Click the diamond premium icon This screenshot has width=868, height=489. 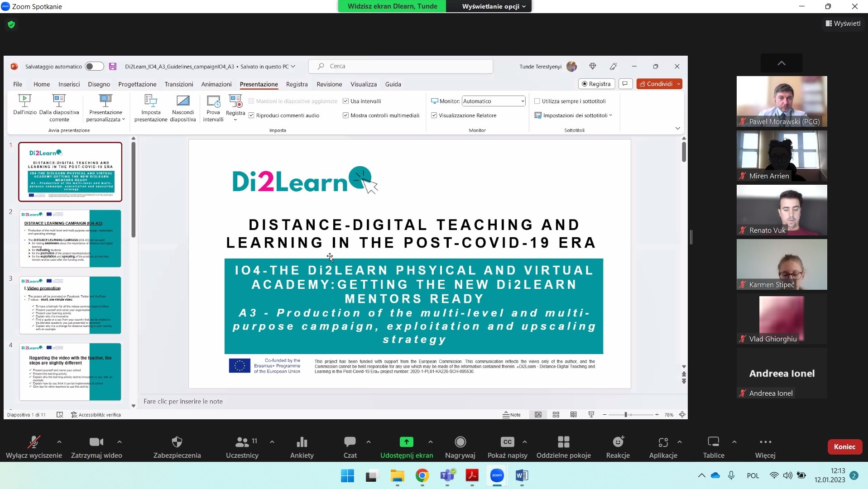[593, 67]
